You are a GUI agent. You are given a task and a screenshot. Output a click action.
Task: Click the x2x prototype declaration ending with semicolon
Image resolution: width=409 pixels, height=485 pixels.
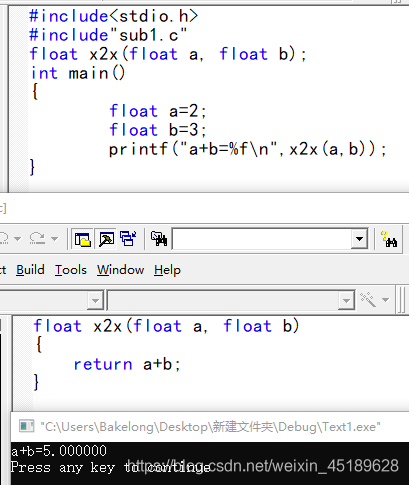click(x=168, y=54)
